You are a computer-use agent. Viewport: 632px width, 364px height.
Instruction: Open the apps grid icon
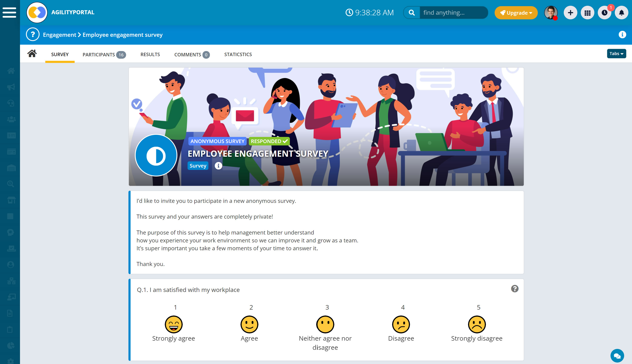[587, 13]
